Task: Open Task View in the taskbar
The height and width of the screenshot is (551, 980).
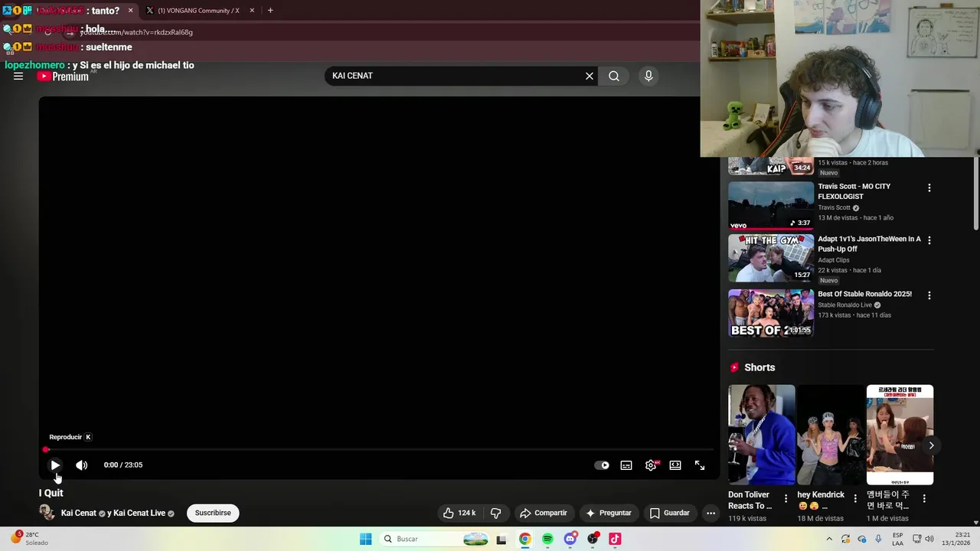Action: [x=501, y=540]
